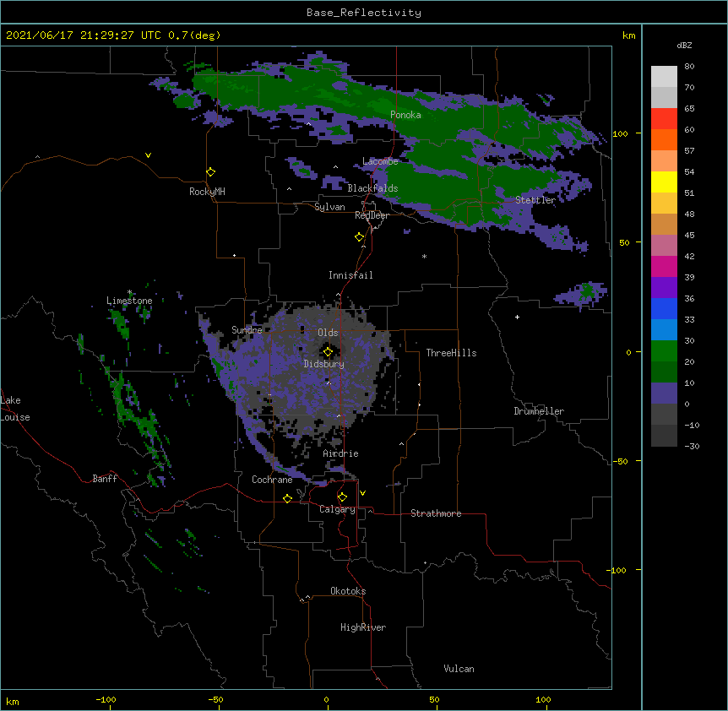Image resolution: width=728 pixels, height=711 pixels.
Task: Click the Vulcan town label
Action: pos(459,669)
